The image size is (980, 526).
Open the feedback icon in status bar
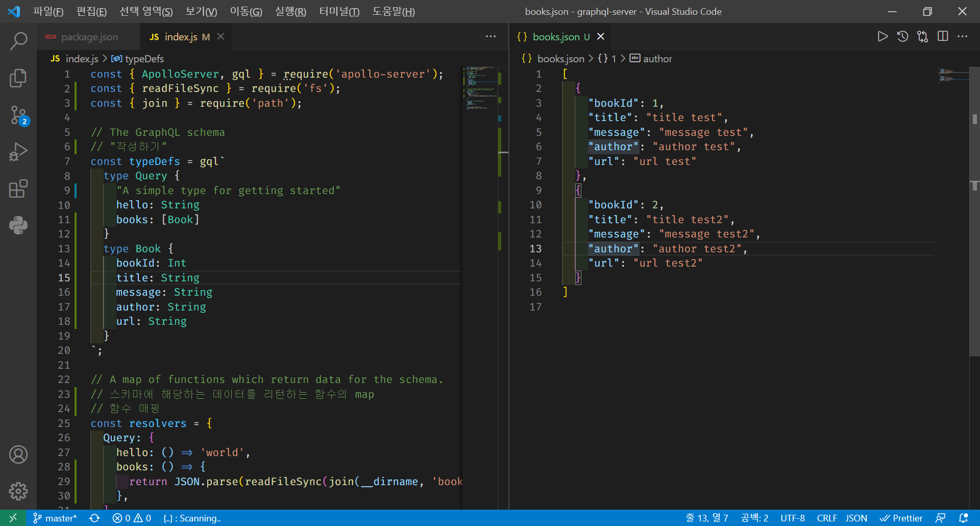940,518
